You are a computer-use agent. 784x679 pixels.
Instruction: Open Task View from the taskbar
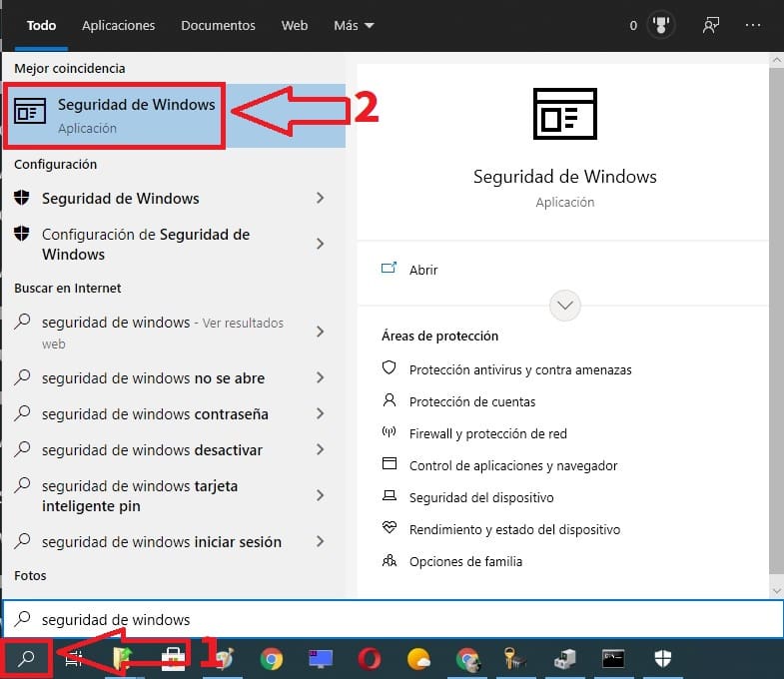tap(74, 658)
